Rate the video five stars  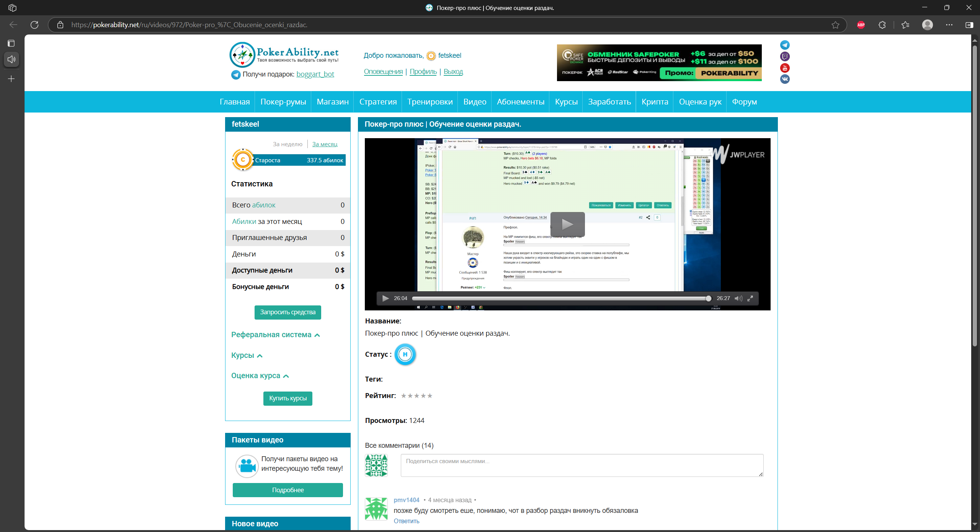[x=430, y=396]
